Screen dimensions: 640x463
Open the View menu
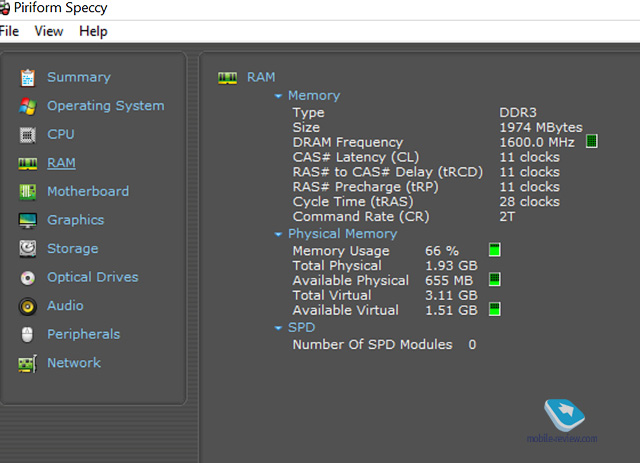pos(49,31)
